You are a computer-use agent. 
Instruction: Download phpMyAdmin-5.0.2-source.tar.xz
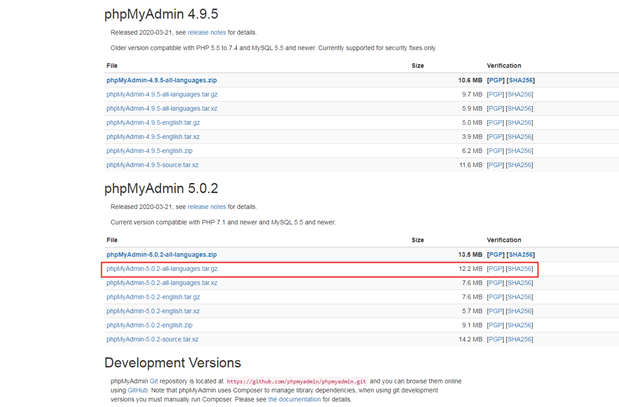pos(152,339)
